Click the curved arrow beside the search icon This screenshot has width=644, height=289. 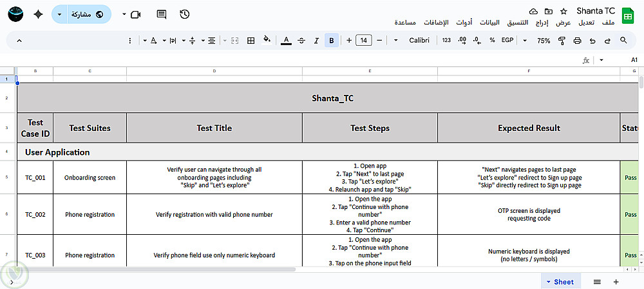[607, 41]
